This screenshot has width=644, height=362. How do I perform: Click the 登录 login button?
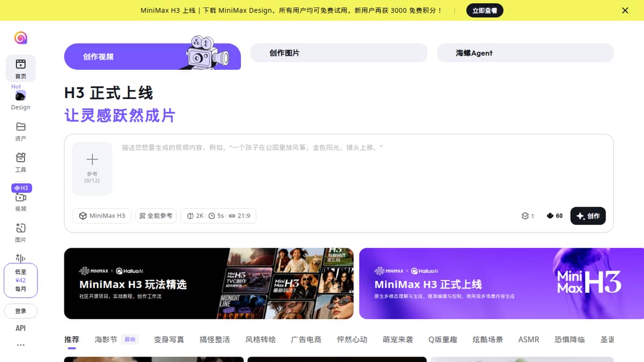pos(20,311)
